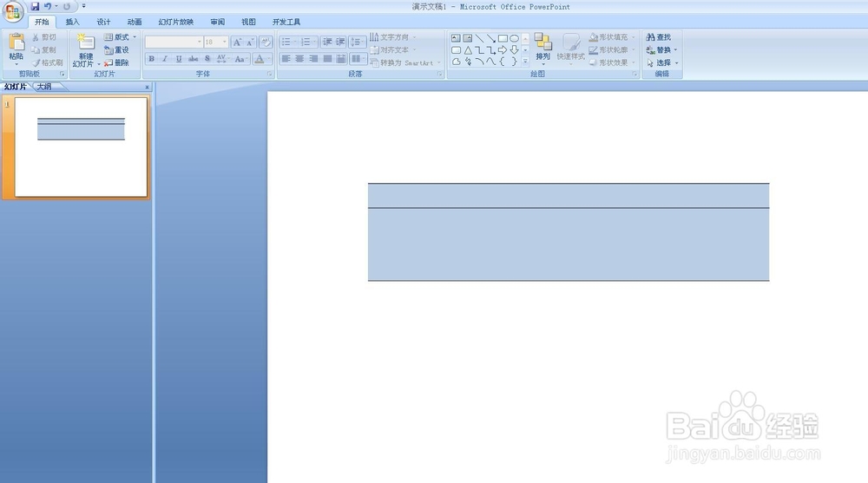
Task: Increase the list indent level
Action: [340, 42]
